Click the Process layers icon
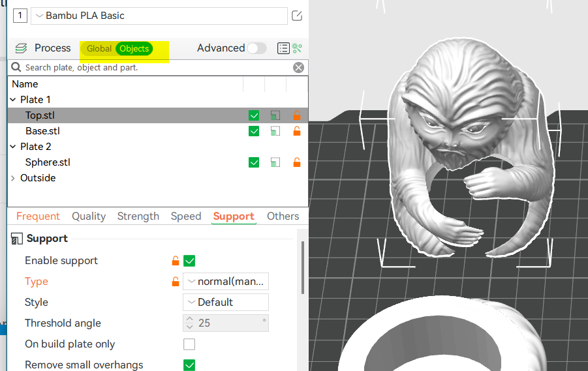Image resolution: width=588 pixels, height=371 pixels. tap(21, 48)
